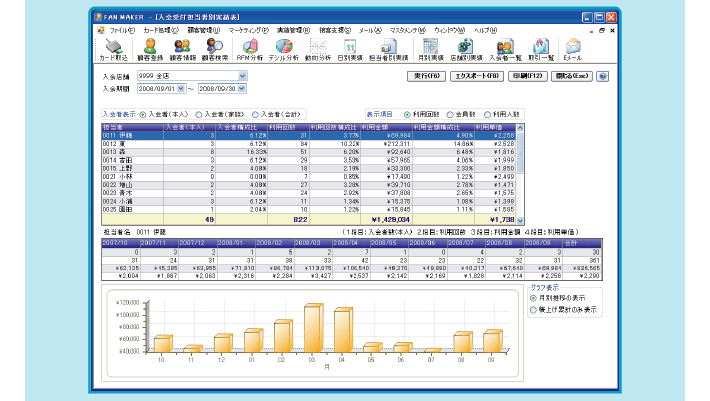Open the 顧客管理 menu

coord(203,30)
